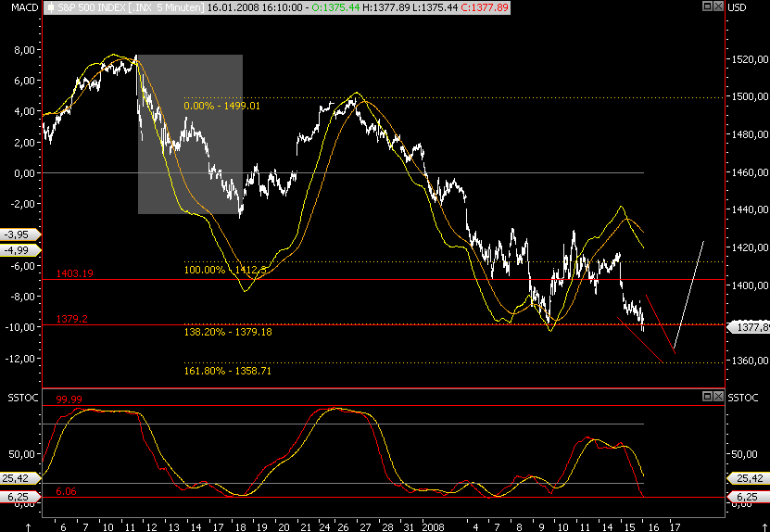Click the 31 marker on date axis
The width and height of the screenshot is (770, 532).
(x=407, y=527)
